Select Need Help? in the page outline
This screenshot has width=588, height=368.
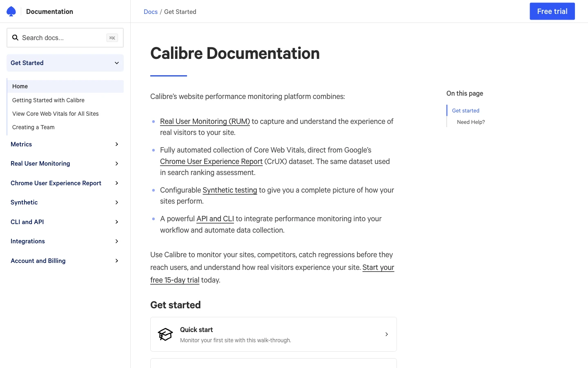[470, 122]
